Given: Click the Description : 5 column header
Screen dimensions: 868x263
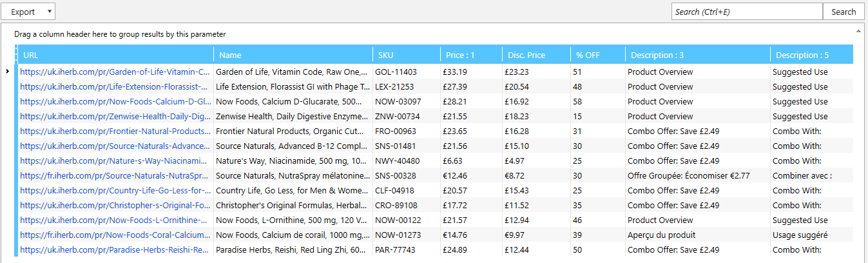Looking at the screenshot, I should pyautogui.click(x=811, y=55).
